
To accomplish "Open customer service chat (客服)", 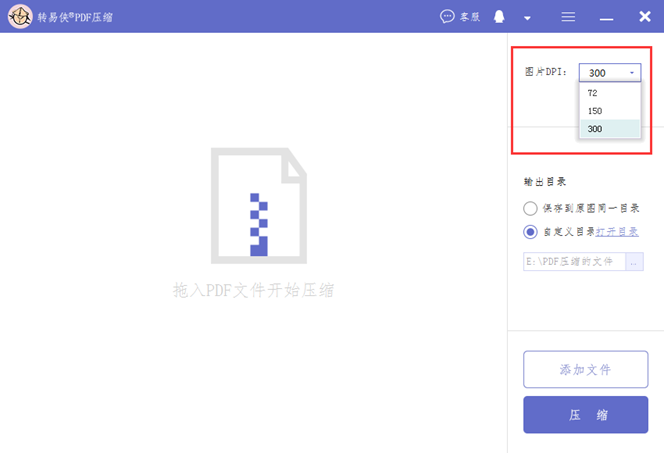I will click(x=460, y=17).
